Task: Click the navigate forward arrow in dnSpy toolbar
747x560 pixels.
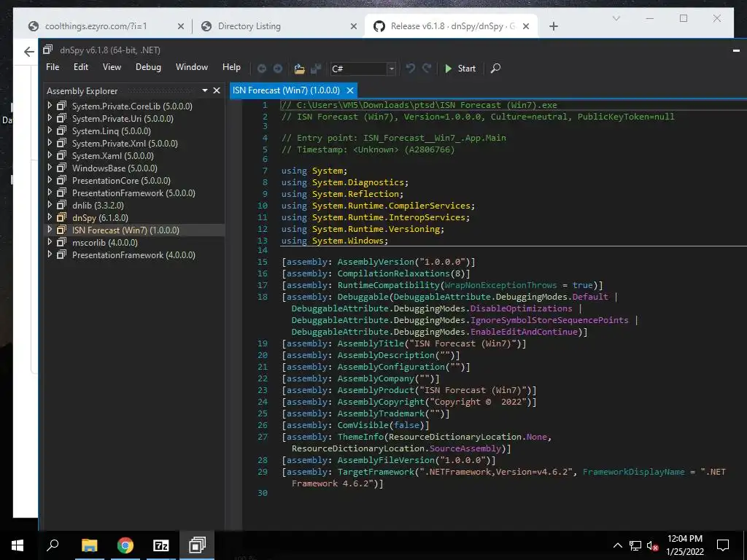Action: (x=278, y=69)
